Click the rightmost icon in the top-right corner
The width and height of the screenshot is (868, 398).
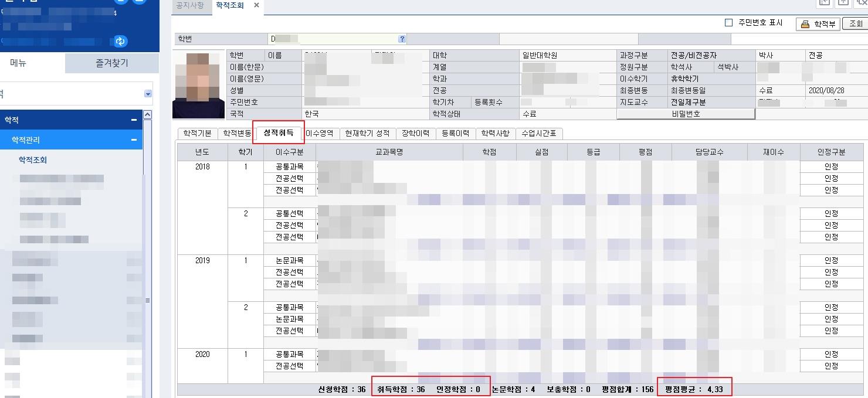[860, 3]
